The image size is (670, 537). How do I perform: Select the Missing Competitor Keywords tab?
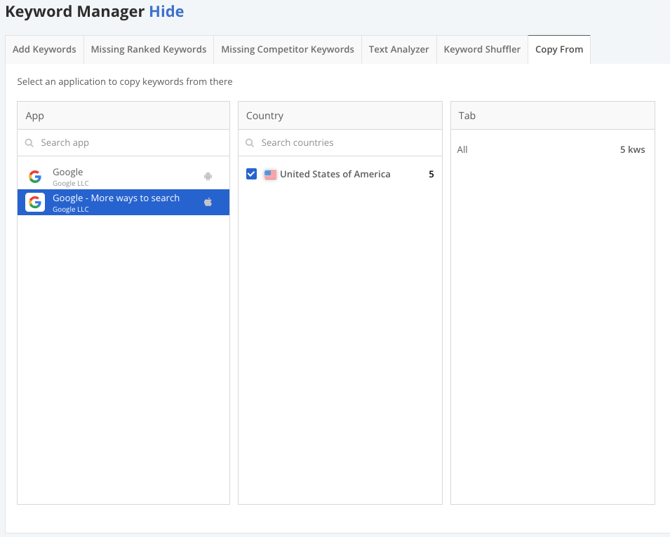click(287, 49)
